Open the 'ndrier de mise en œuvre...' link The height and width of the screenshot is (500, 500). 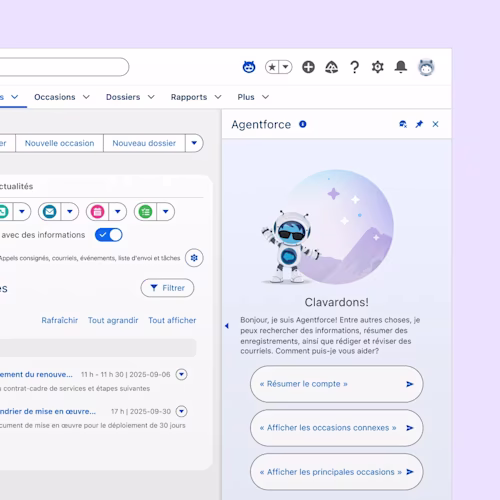pos(48,411)
